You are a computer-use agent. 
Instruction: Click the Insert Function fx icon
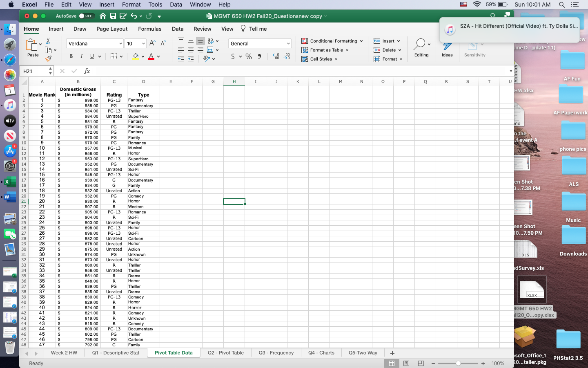click(87, 71)
